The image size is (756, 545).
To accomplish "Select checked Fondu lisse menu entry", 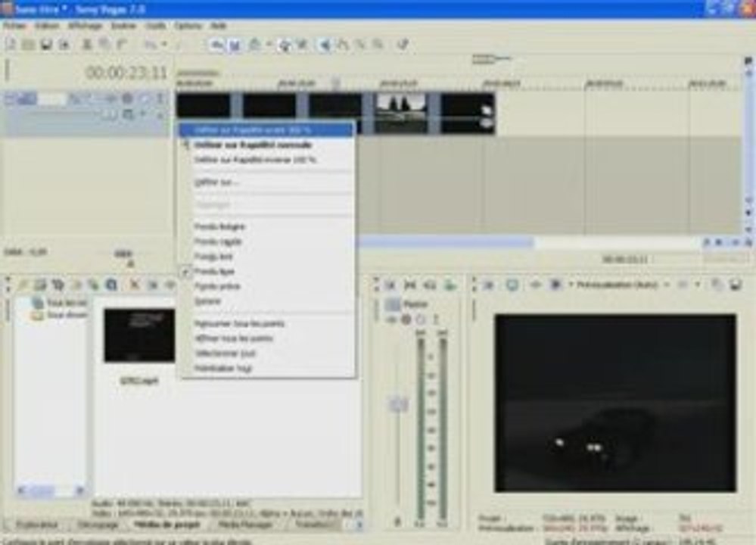I will pos(266,272).
